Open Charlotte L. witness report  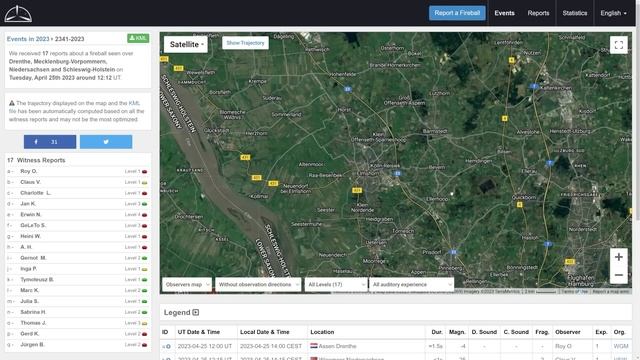(36, 193)
